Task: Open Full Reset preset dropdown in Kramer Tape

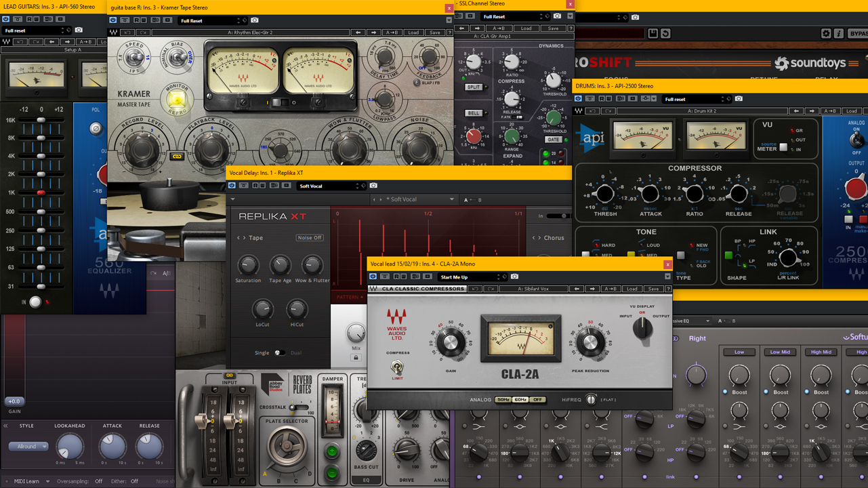Action: [213, 20]
